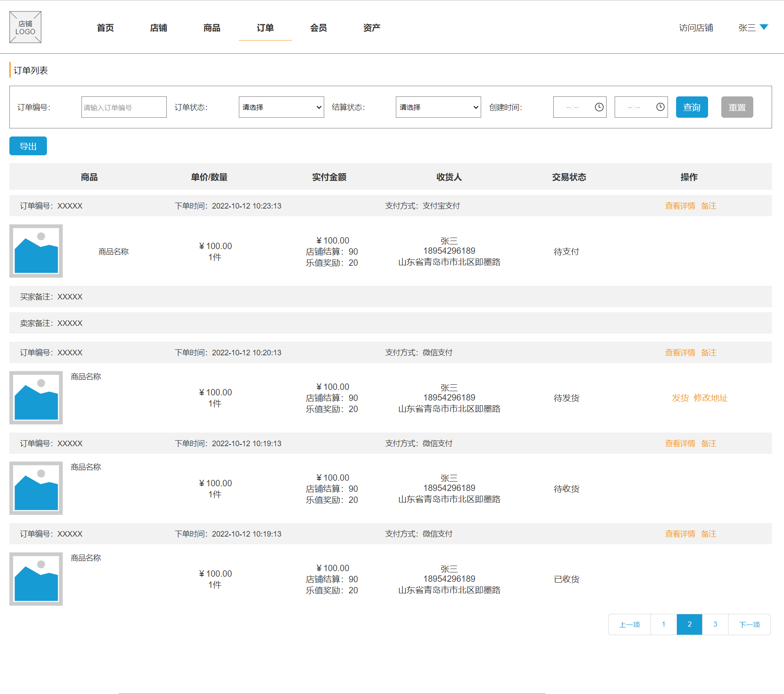Click the 买家备注: XXXXX row
This screenshot has height=694, width=784.
[x=391, y=296]
